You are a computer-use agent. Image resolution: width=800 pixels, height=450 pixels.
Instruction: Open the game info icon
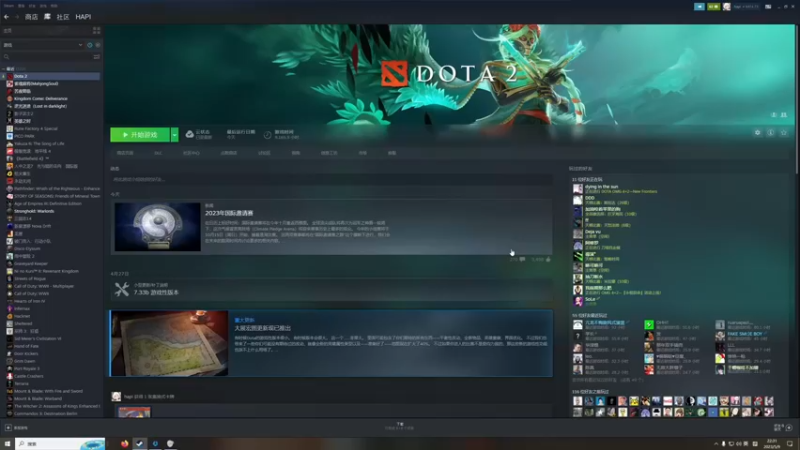(x=770, y=133)
